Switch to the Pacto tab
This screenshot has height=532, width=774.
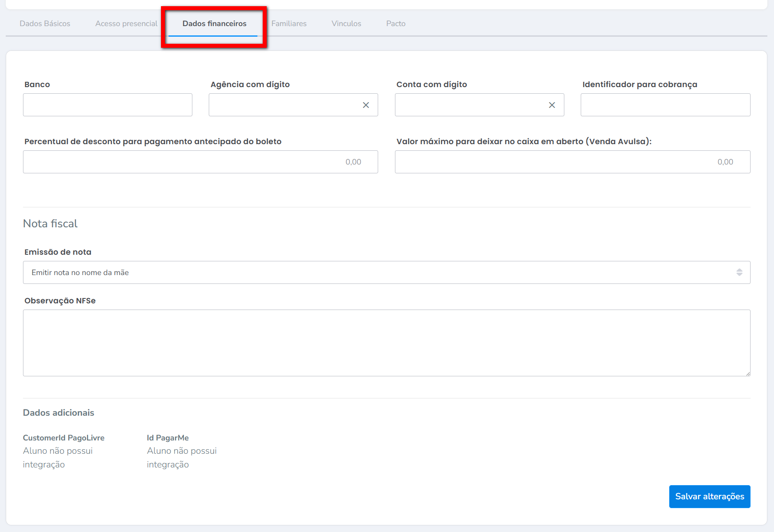pyautogui.click(x=395, y=23)
